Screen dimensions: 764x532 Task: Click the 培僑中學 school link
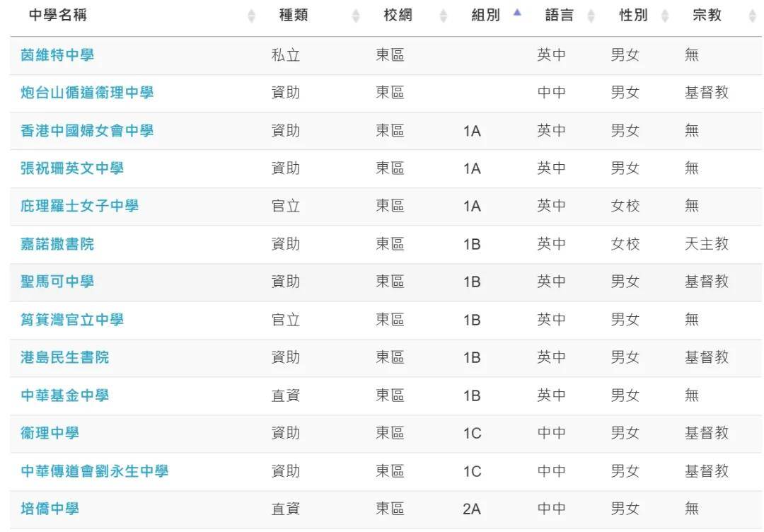click(50, 509)
